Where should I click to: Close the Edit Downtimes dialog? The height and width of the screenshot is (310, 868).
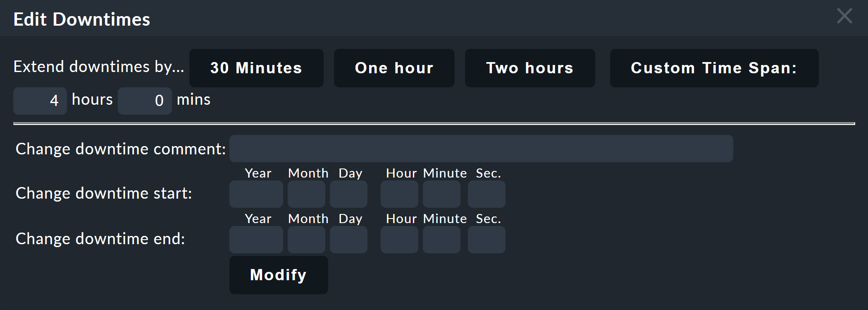click(844, 17)
